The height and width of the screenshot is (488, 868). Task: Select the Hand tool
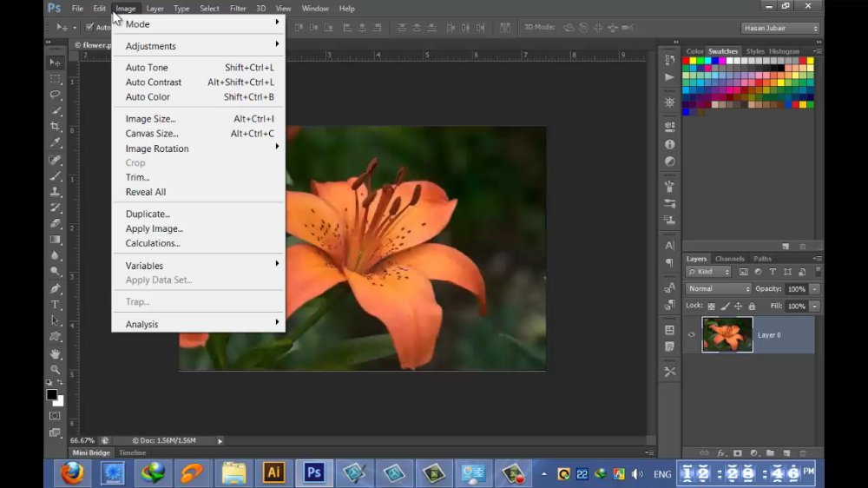(56, 353)
